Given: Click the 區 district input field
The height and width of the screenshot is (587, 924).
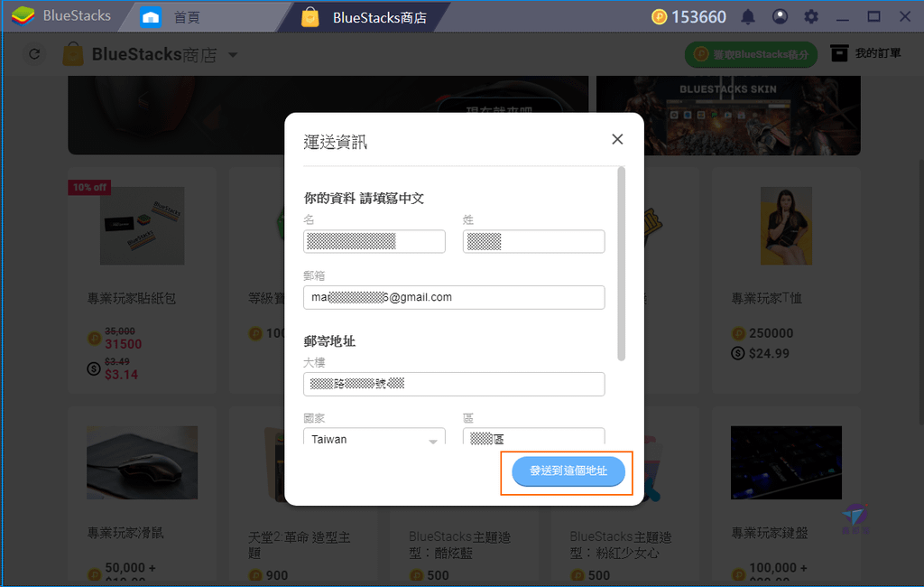Looking at the screenshot, I should [534, 436].
